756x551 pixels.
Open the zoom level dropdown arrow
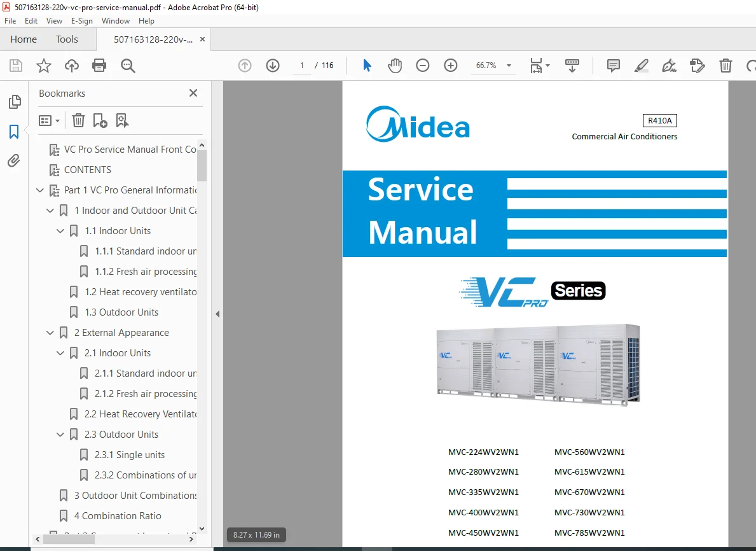[509, 66]
